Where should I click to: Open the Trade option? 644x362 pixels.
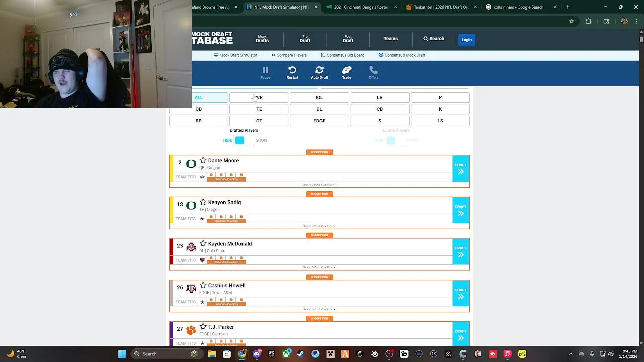pos(347,72)
